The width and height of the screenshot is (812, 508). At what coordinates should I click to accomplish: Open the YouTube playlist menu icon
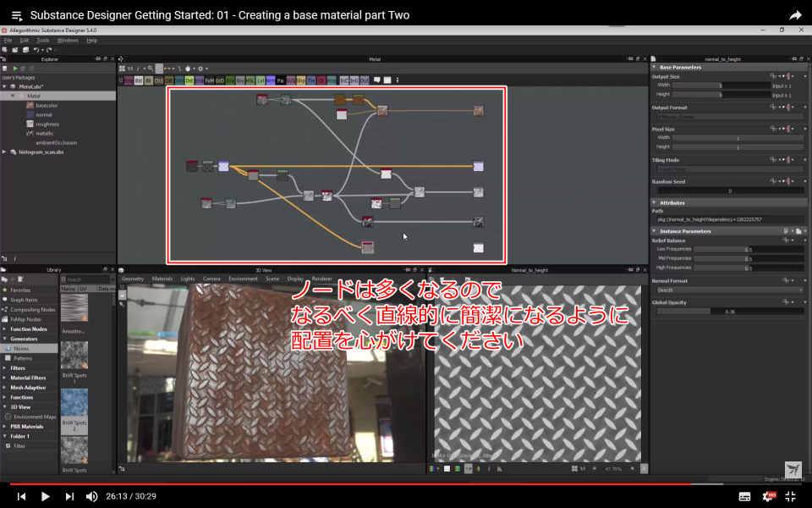(17, 16)
